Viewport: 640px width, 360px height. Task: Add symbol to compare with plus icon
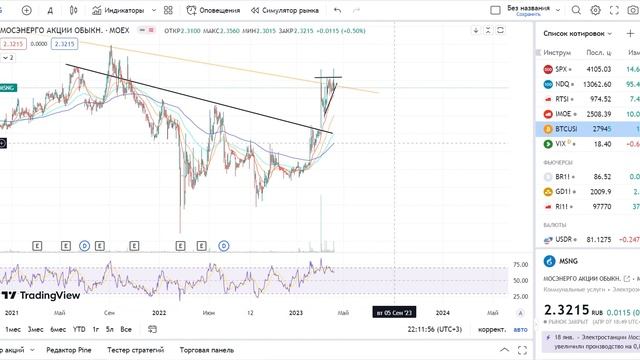pos(27,10)
